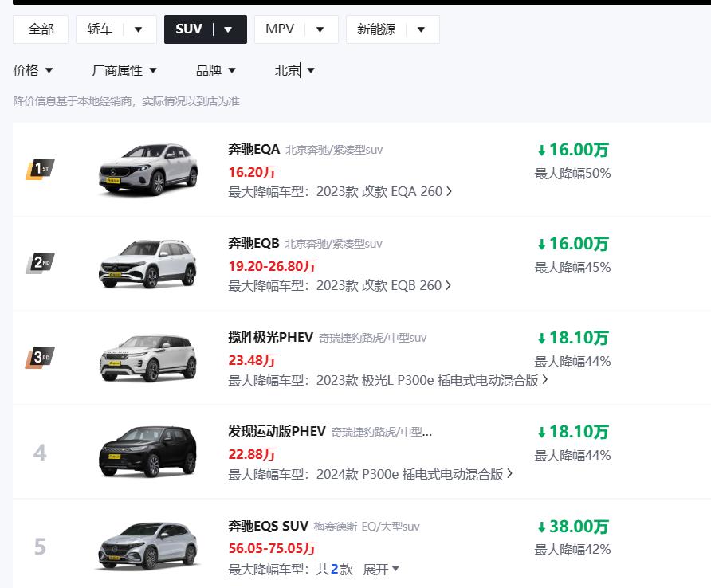This screenshot has height=588, width=711.
Task: Click 北京奔驰/紧凑型suv tag beside 奔驰EQA
Action: 334,150
